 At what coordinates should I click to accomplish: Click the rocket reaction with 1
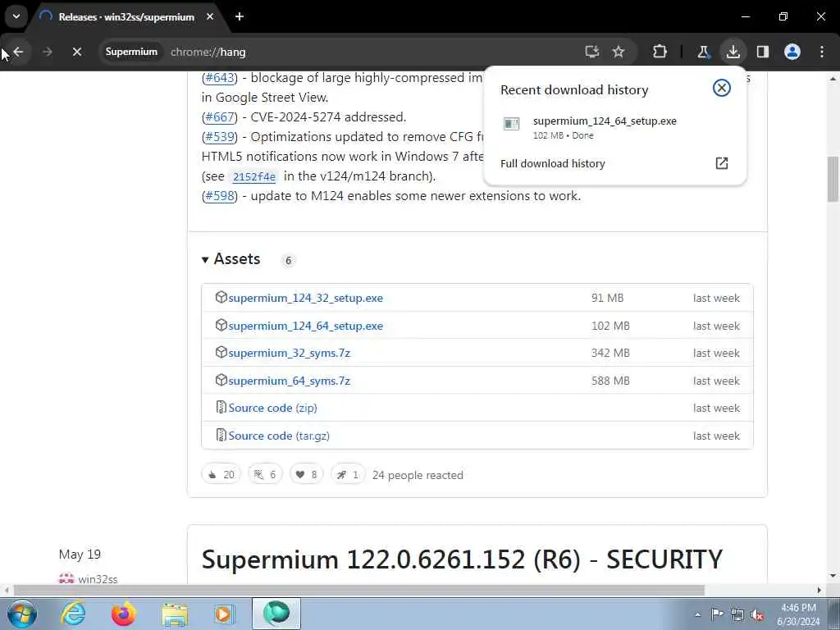pos(348,474)
